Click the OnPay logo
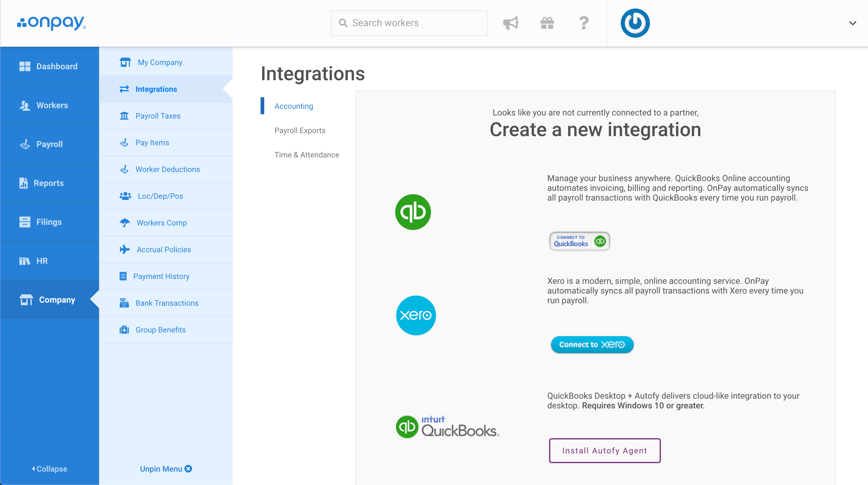Screen dimensions: 868x485 [x=52, y=23]
